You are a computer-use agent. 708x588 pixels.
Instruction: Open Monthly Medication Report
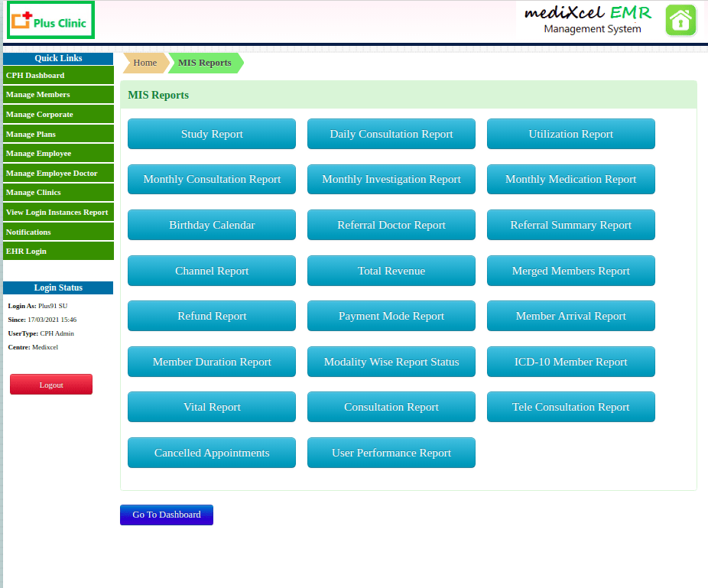tap(570, 179)
